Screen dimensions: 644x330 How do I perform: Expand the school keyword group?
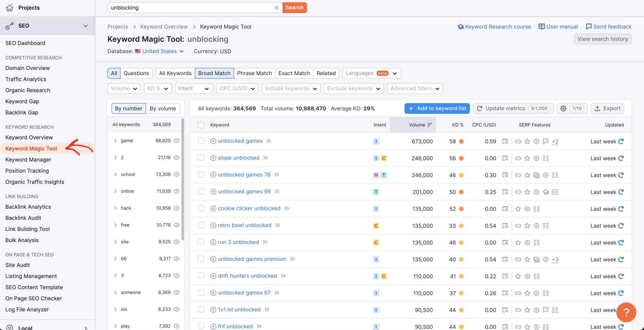pyautogui.click(x=115, y=174)
